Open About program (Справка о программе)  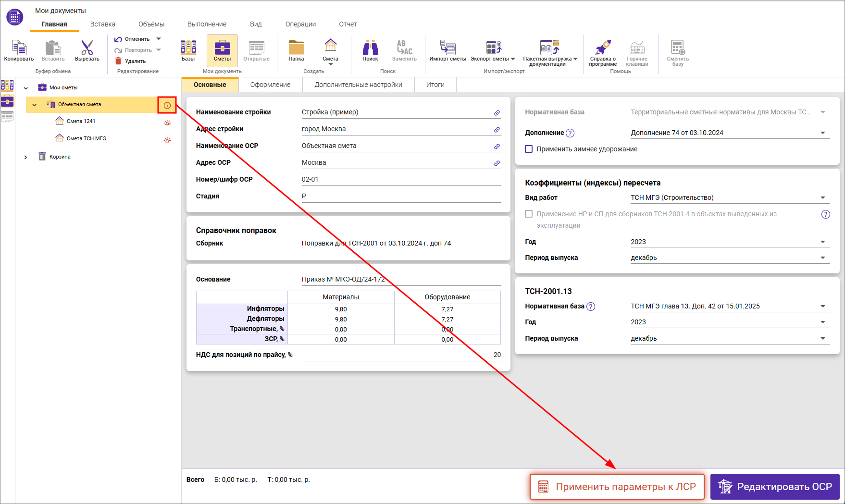[603, 48]
